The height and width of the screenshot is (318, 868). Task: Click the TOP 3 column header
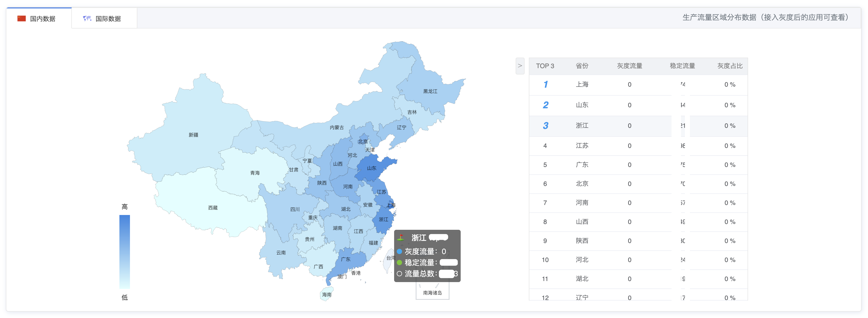coord(545,66)
